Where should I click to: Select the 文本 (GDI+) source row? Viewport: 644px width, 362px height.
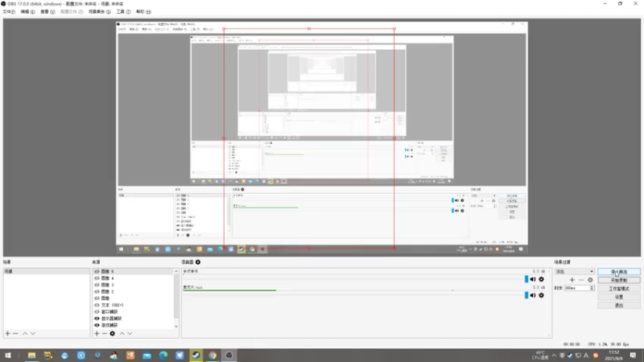coord(133,305)
